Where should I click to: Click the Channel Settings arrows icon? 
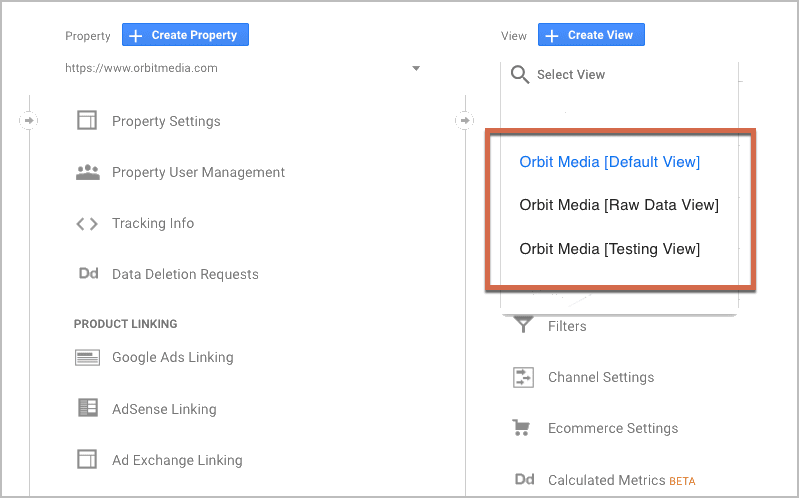click(x=523, y=378)
